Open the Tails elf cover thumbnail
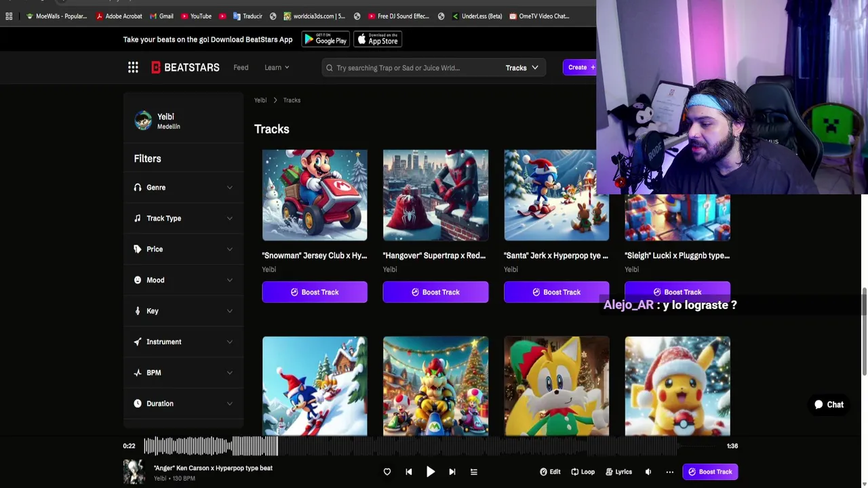The height and width of the screenshot is (488, 868). tap(556, 386)
